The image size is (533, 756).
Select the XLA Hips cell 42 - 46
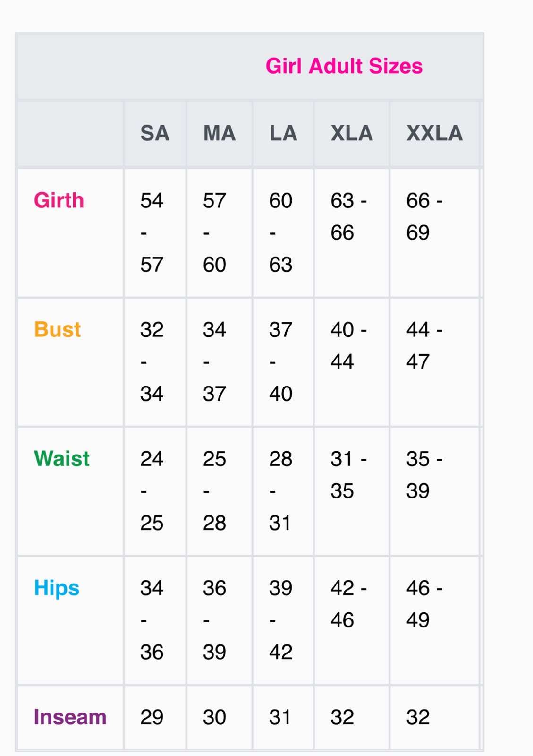click(x=349, y=604)
